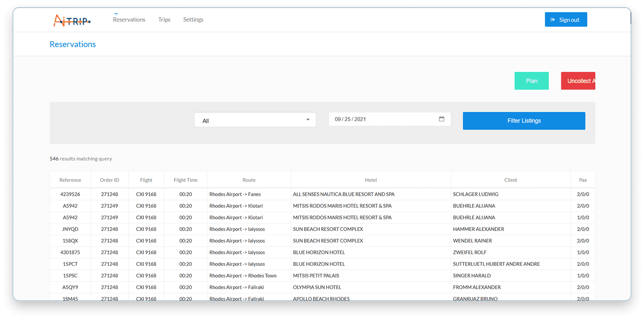
Task: Click the Order ID column header
Action: [109, 180]
